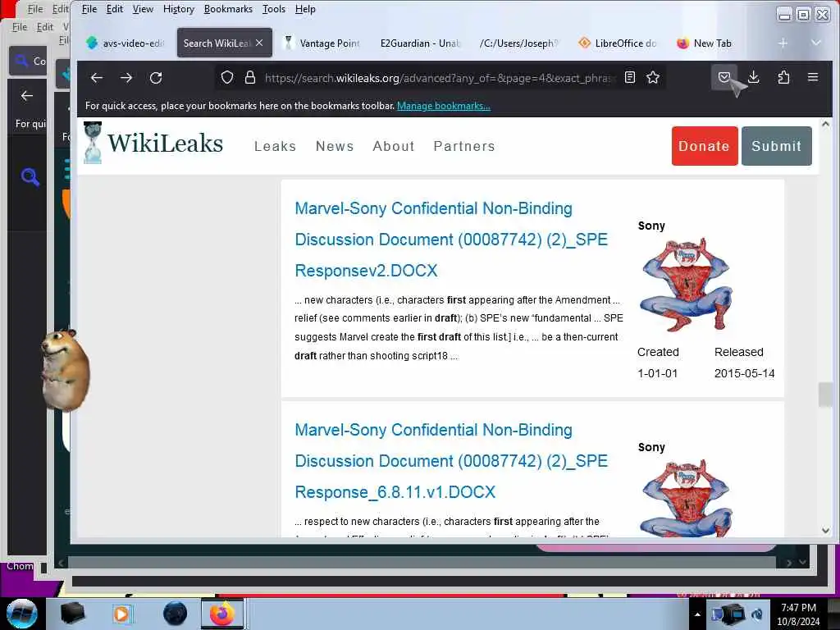
Task: Launch the media player taskbar icon
Action: (121, 614)
